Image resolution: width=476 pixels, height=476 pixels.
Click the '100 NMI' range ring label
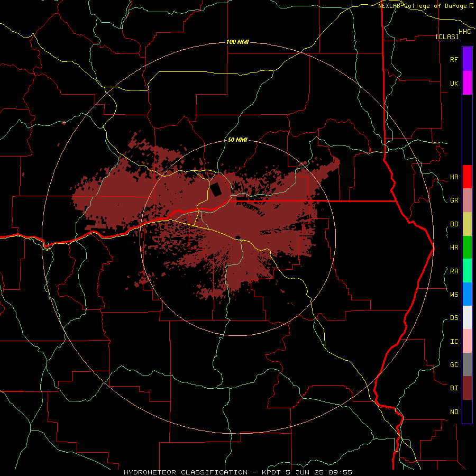(x=237, y=42)
